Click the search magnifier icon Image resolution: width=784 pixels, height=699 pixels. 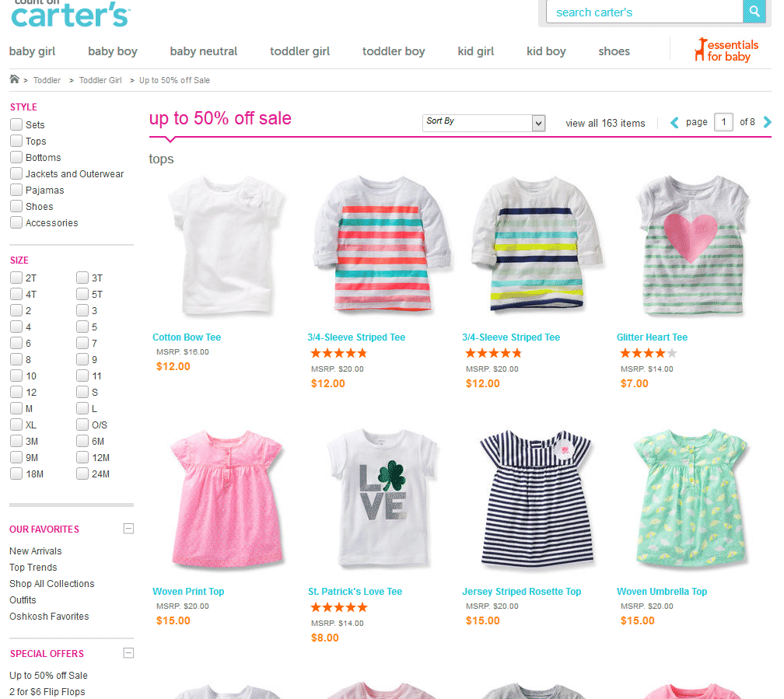(x=754, y=12)
